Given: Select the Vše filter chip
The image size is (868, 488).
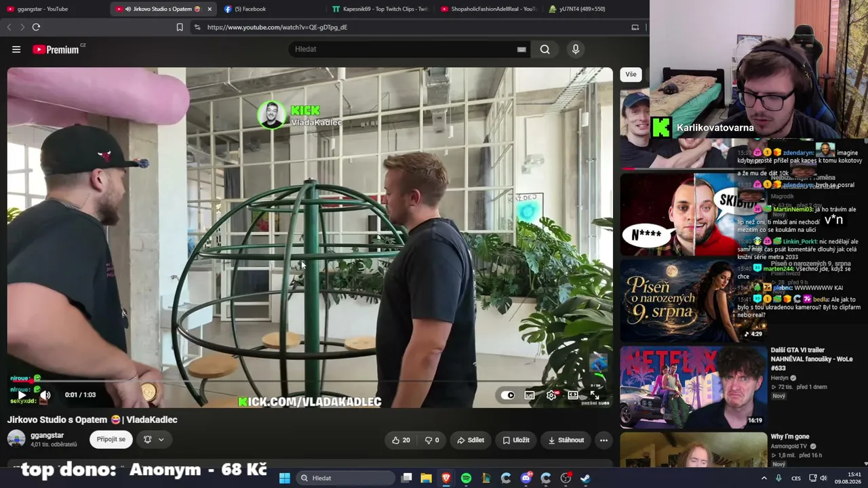Looking at the screenshot, I should point(631,75).
